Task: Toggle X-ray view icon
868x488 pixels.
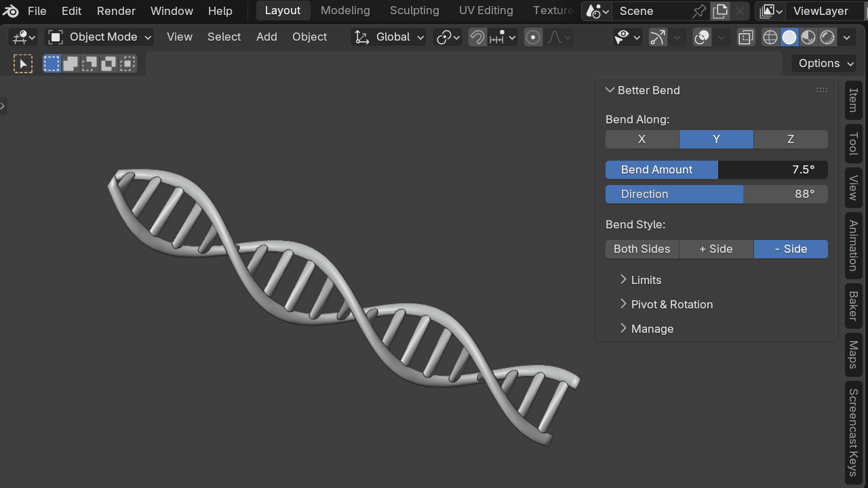Action: click(x=746, y=37)
